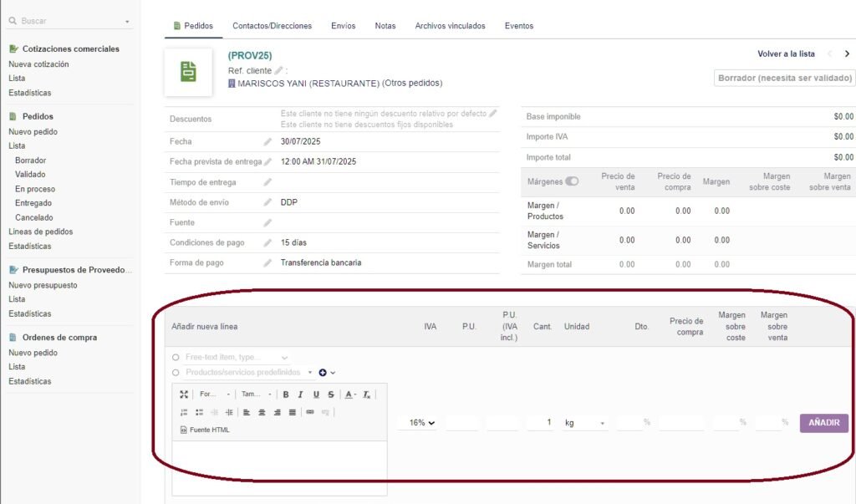
Task: Open the 16% IVA dropdown
Action: coord(421,423)
